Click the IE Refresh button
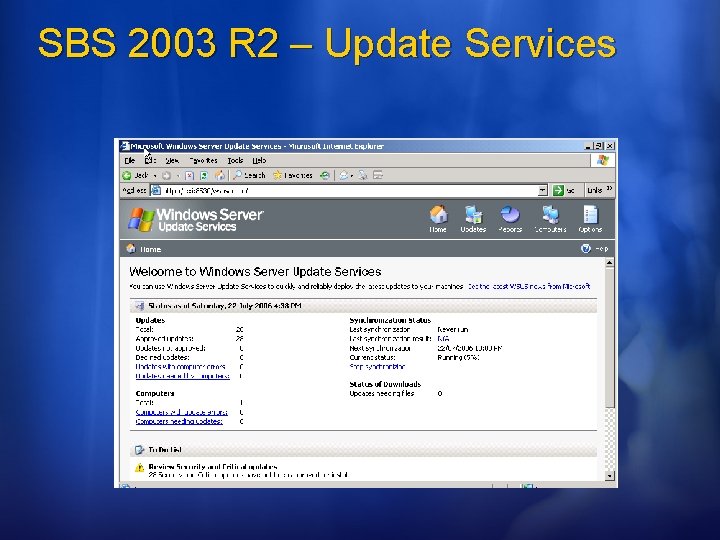720x540 pixels. pyautogui.click(x=204, y=175)
